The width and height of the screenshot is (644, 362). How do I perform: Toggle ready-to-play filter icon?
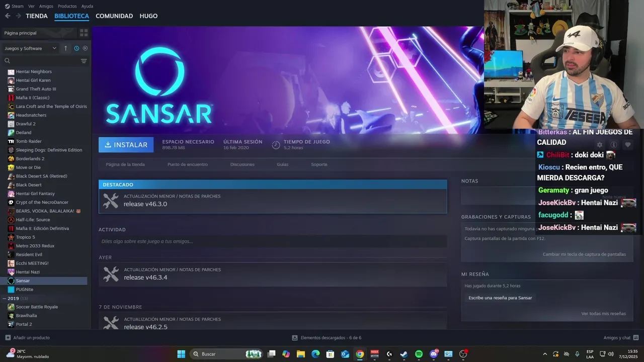85,48
